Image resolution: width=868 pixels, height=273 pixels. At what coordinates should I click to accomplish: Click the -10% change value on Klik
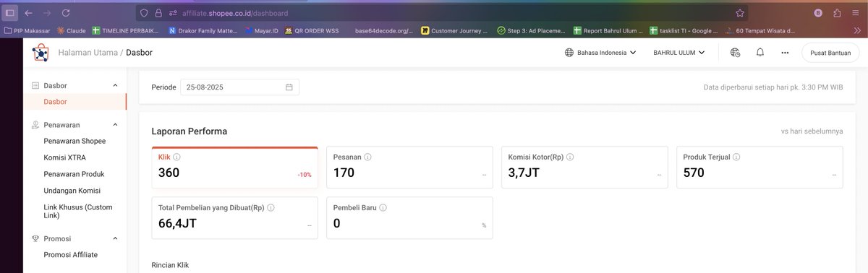pos(305,175)
